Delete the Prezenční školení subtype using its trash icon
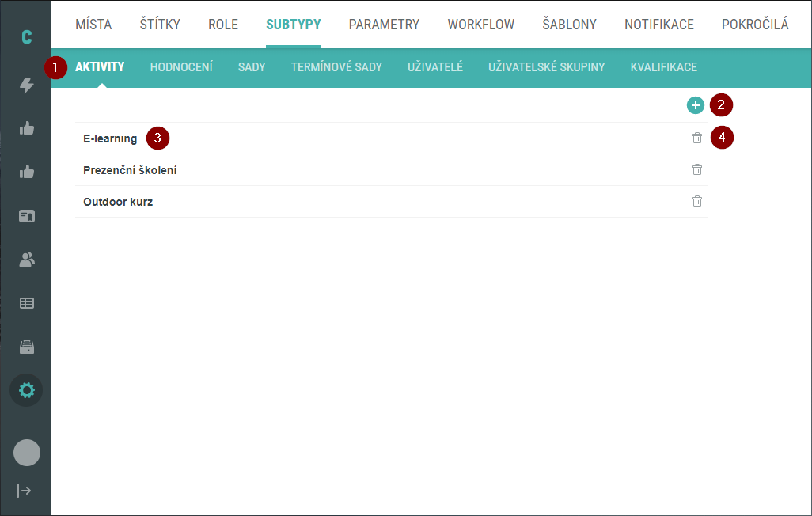The height and width of the screenshot is (516, 812). 697,169
